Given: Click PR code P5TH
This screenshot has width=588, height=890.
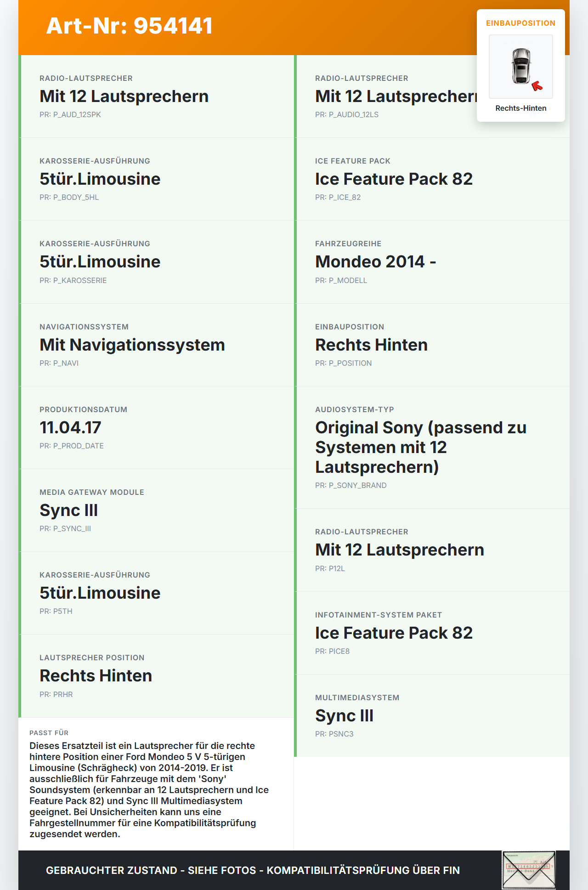Looking at the screenshot, I should 56,611.
